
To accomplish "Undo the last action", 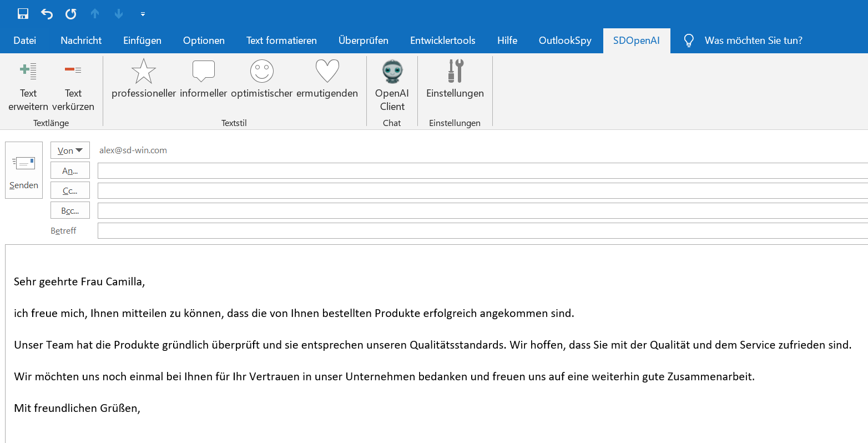I will tap(47, 14).
